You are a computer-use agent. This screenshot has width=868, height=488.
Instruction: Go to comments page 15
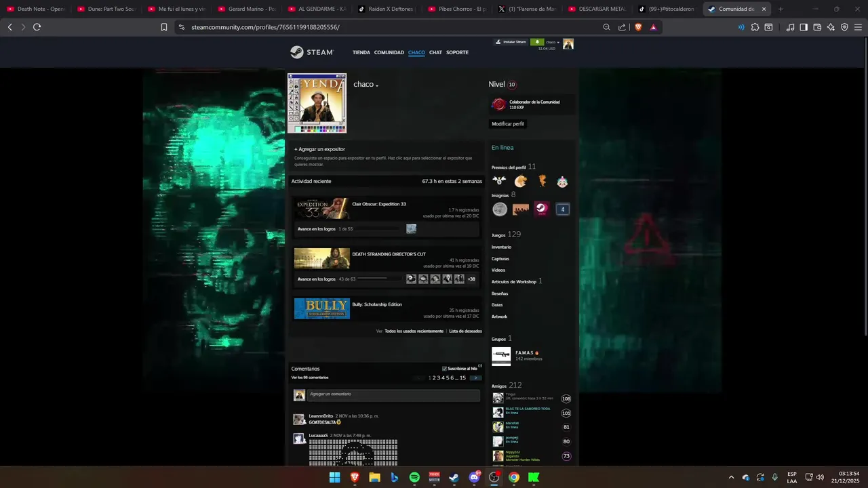point(462,378)
